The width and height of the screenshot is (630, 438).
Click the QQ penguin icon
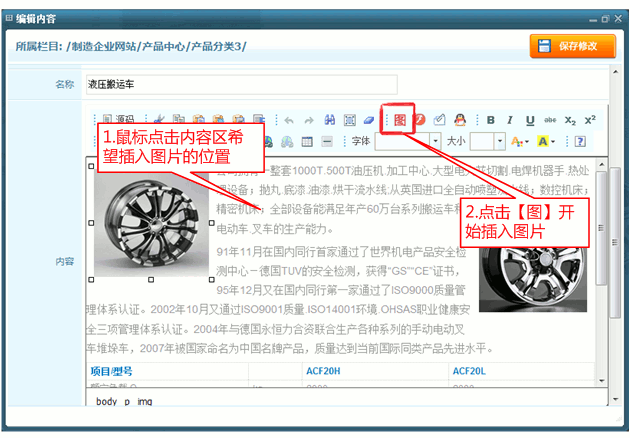[x=460, y=120]
